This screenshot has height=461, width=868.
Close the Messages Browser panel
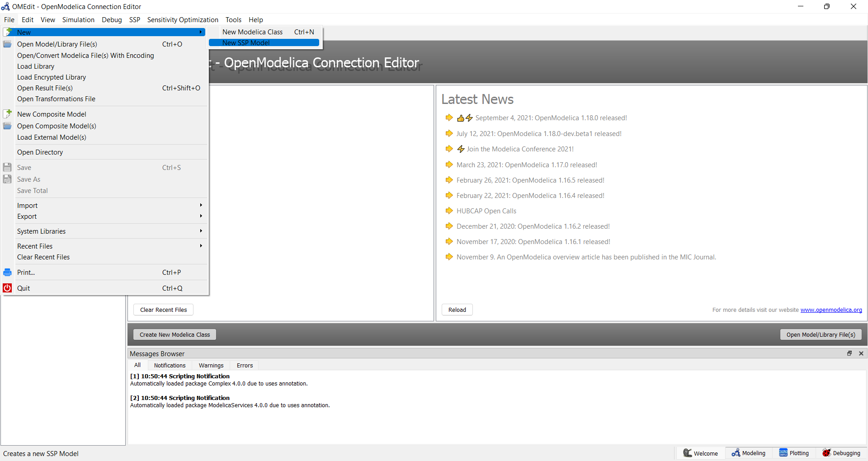[861, 353]
